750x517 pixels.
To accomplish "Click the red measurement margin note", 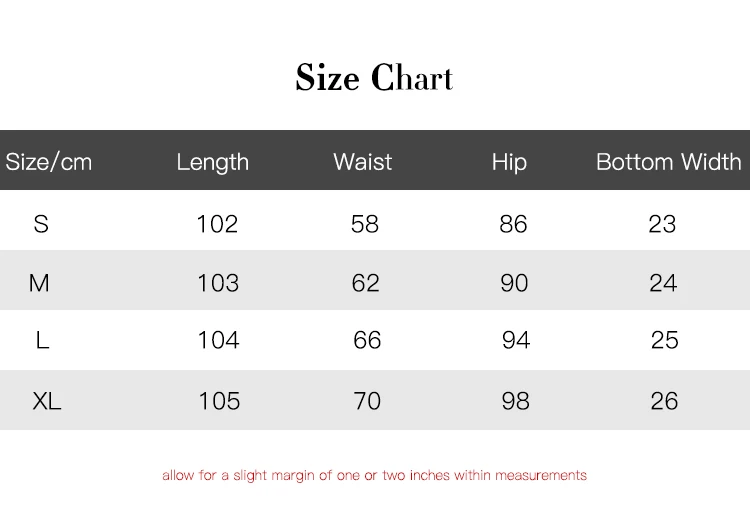I will click(x=374, y=476).
